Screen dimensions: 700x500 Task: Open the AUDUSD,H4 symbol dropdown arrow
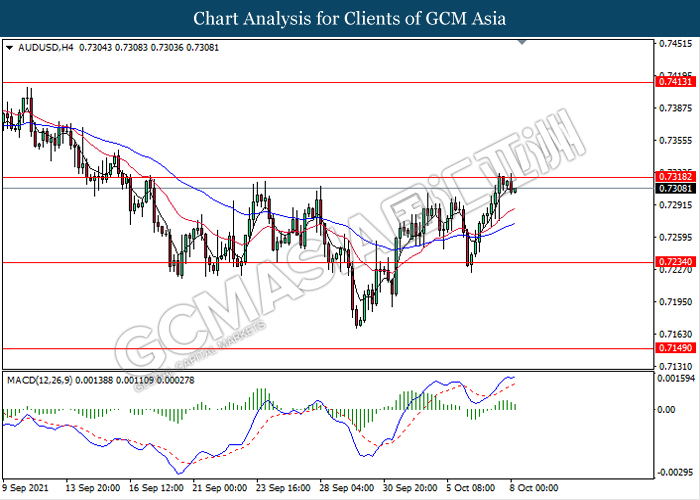click(9, 48)
